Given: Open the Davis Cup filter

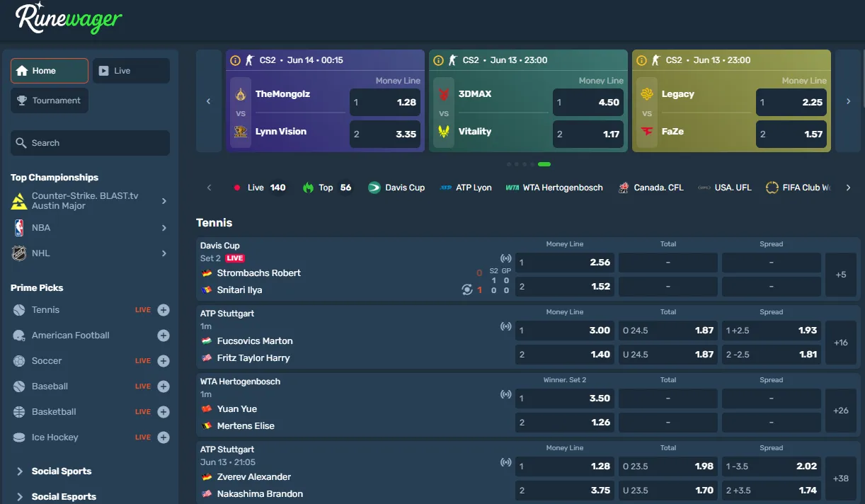Looking at the screenshot, I should click(x=396, y=188).
